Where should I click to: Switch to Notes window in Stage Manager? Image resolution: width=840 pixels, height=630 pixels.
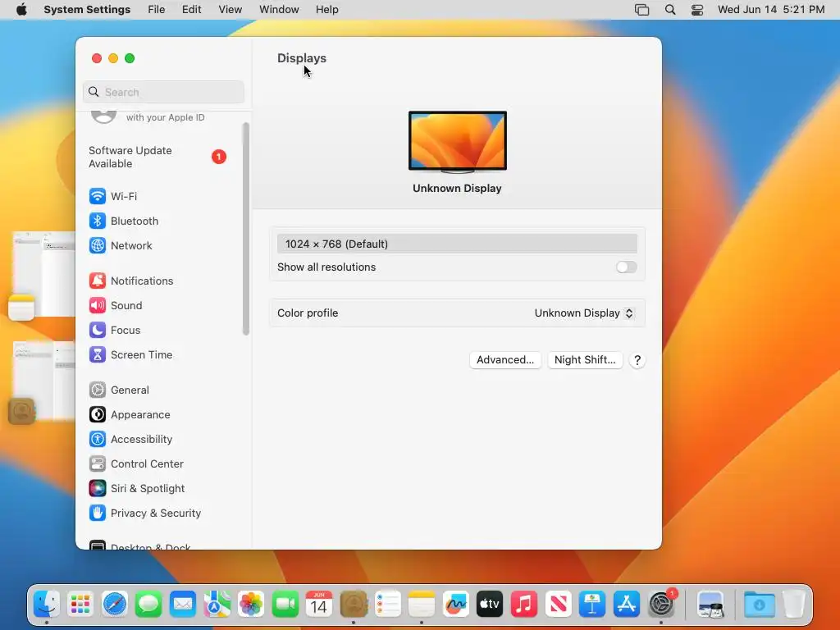[x=43, y=276]
